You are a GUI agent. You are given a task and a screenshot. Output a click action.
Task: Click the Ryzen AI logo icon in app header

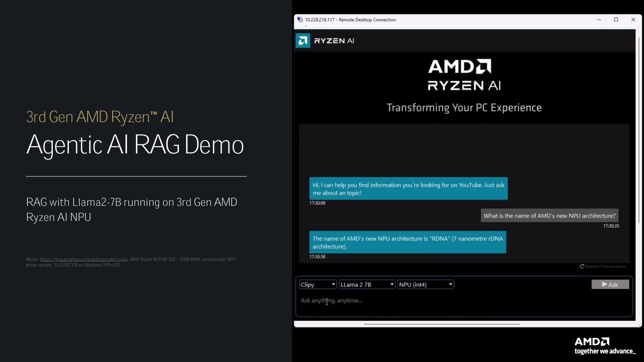(x=303, y=41)
